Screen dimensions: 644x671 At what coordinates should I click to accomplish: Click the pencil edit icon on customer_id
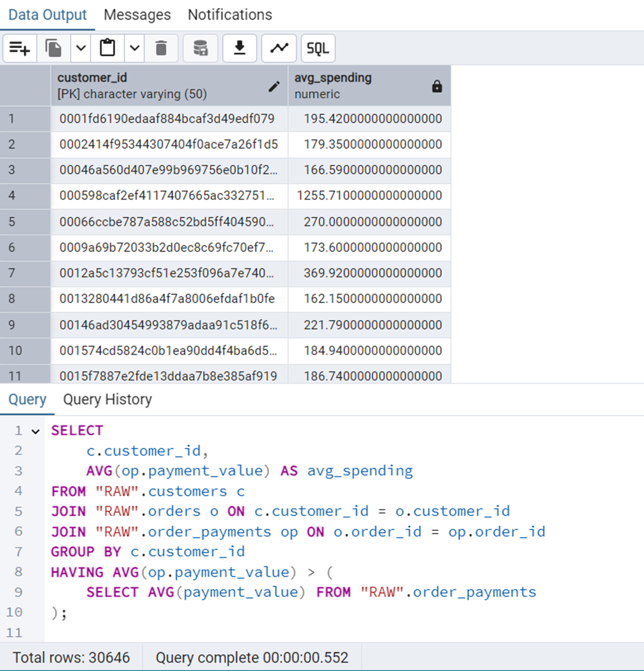click(274, 87)
